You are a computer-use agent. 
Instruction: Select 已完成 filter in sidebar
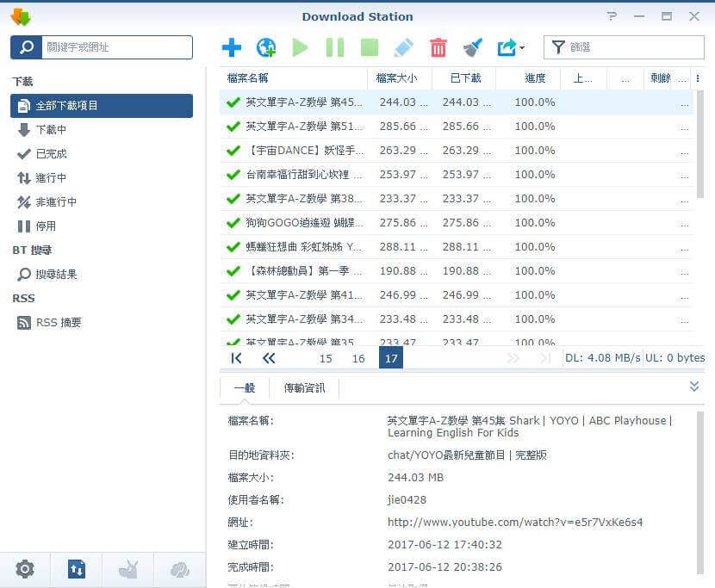tap(51, 154)
